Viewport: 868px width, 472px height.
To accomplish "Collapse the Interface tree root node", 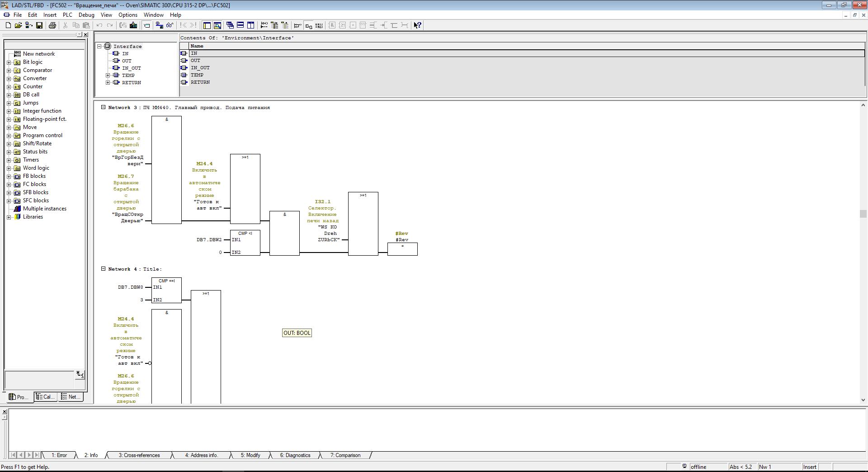I will point(99,47).
